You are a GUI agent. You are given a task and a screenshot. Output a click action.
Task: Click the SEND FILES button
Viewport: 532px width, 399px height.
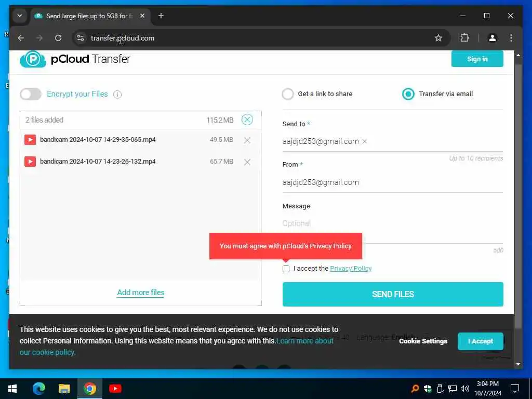(393, 294)
